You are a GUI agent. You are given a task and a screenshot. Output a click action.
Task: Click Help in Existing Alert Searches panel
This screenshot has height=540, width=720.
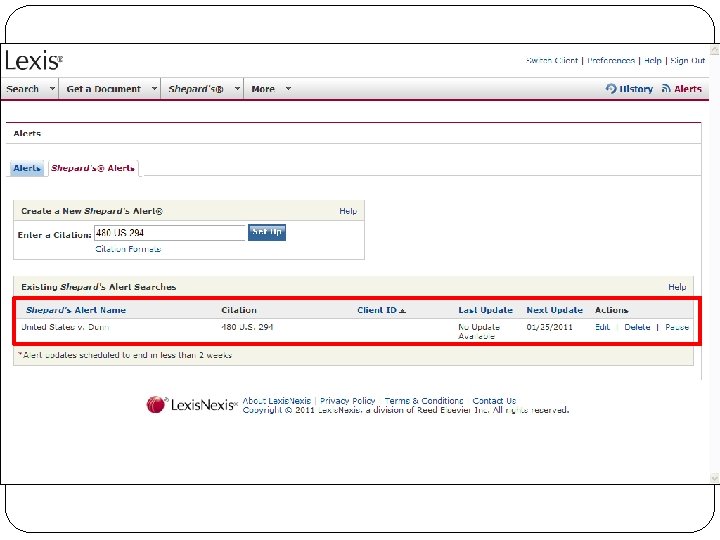[677, 287]
